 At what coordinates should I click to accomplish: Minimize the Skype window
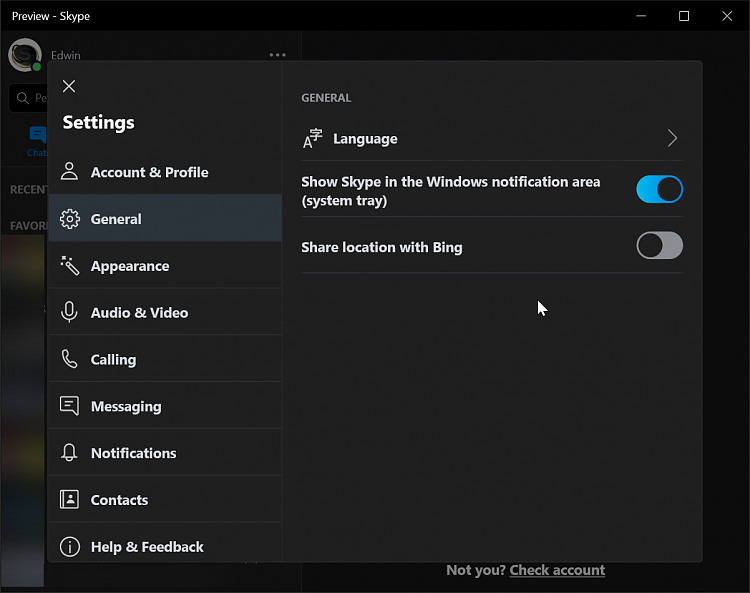coord(641,16)
